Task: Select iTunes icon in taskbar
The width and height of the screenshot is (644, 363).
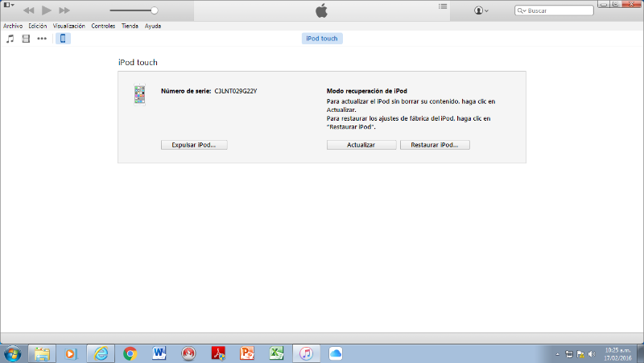Action: (306, 353)
